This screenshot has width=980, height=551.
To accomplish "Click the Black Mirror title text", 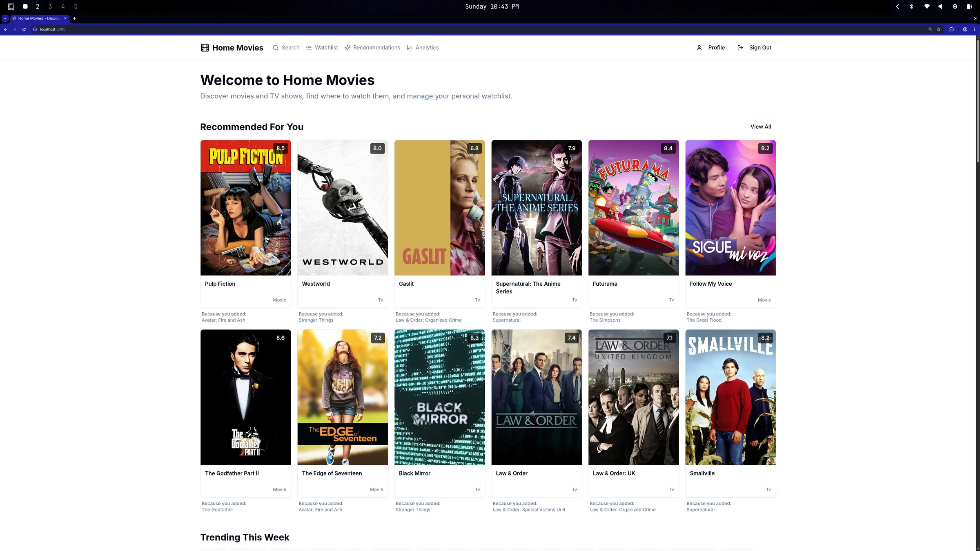I will point(414,473).
